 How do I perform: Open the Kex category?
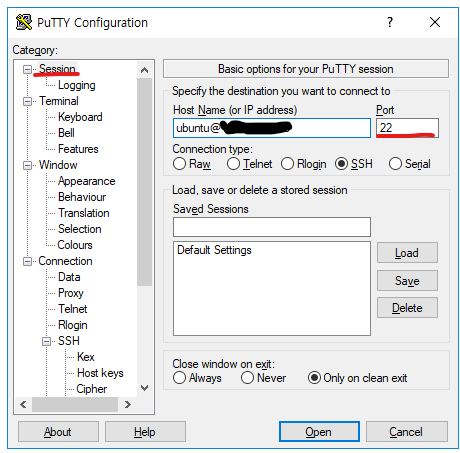click(86, 357)
